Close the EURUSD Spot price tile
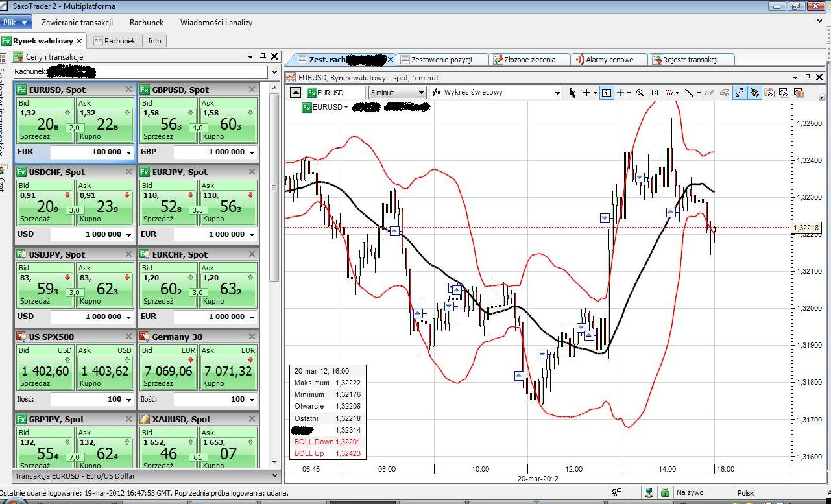831x504 pixels. click(128, 90)
